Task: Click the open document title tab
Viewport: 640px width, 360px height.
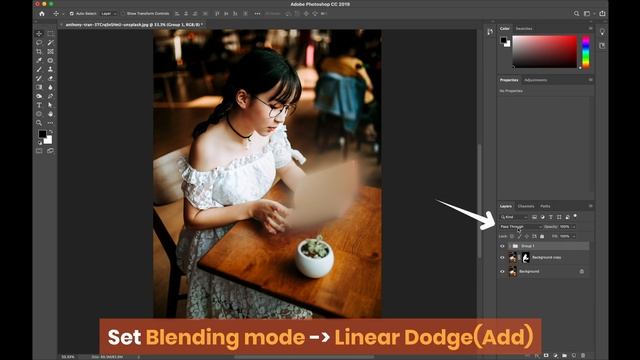Action: pos(134,24)
